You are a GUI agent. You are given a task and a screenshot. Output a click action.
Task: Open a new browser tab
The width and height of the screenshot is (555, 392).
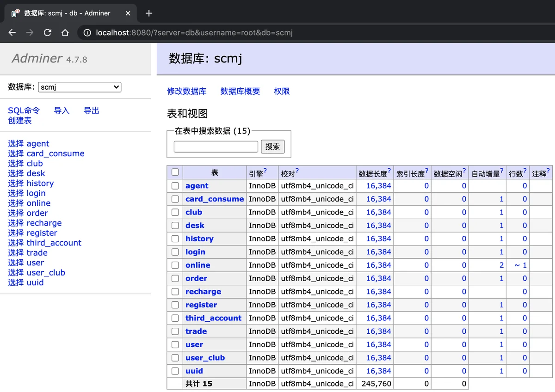149,13
